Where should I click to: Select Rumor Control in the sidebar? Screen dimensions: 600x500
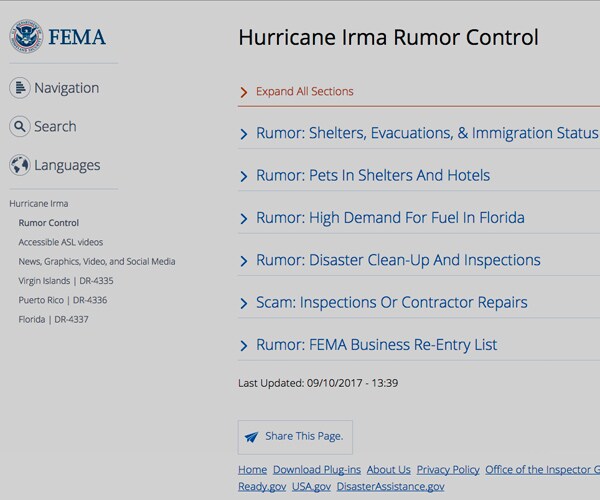tap(48, 223)
